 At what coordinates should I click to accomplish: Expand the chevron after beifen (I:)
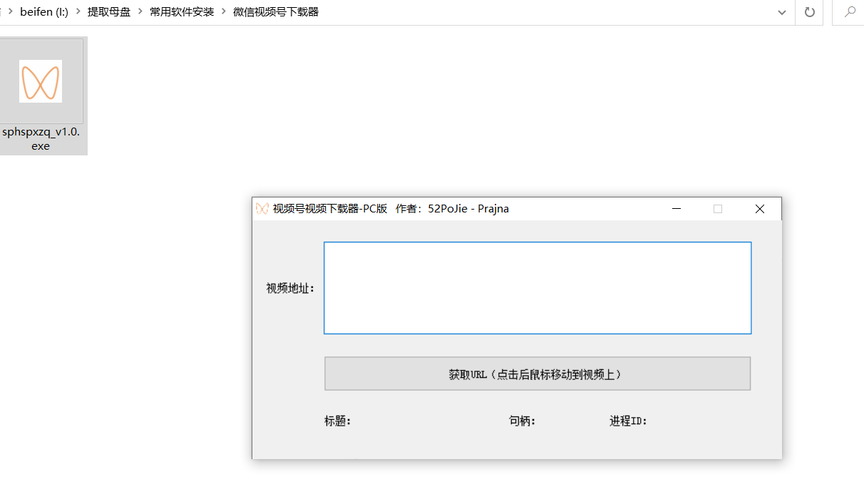coord(78,12)
